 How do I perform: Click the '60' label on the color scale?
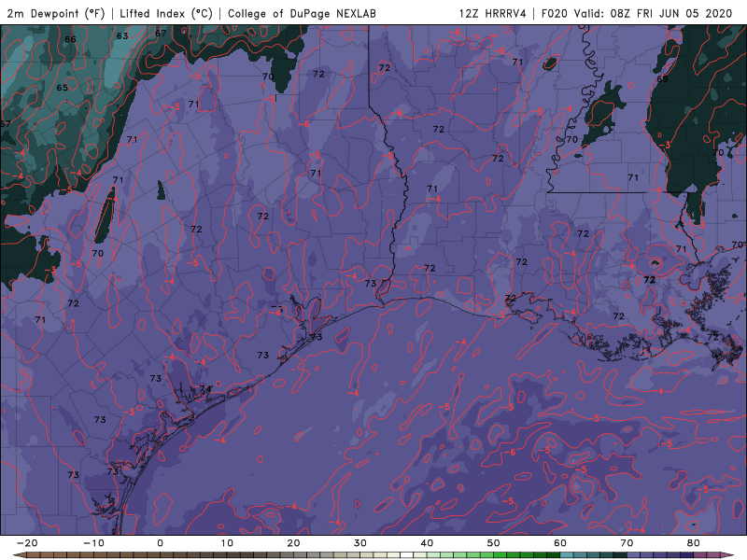pyautogui.click(x=560, y=543)
